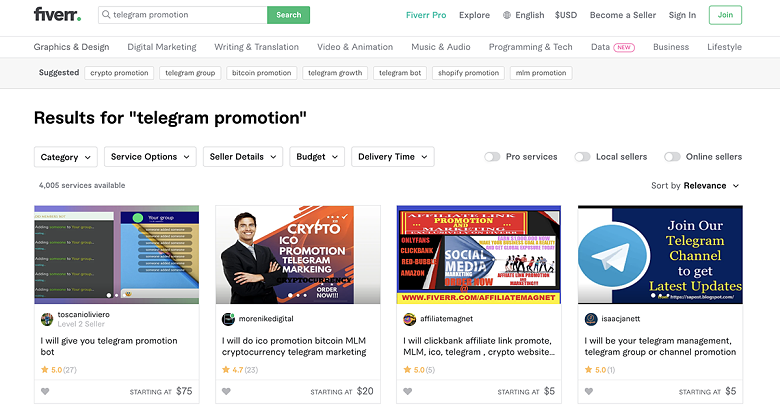The height and width of the screenshot is (410, 780).
Task: Open morenikedigital's avatar
Action: click(228, 319)
